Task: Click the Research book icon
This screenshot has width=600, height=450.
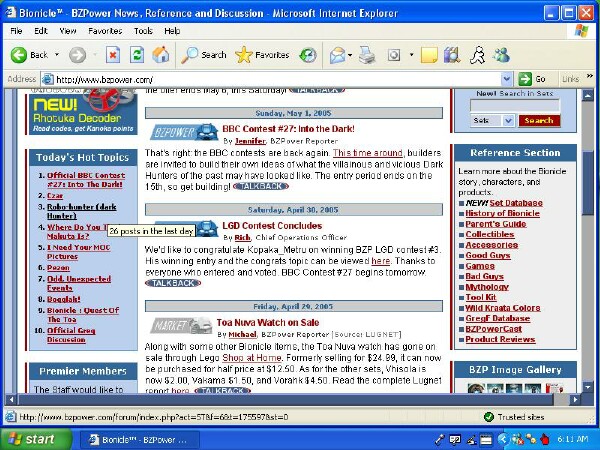Action: [x=452, y=55]
